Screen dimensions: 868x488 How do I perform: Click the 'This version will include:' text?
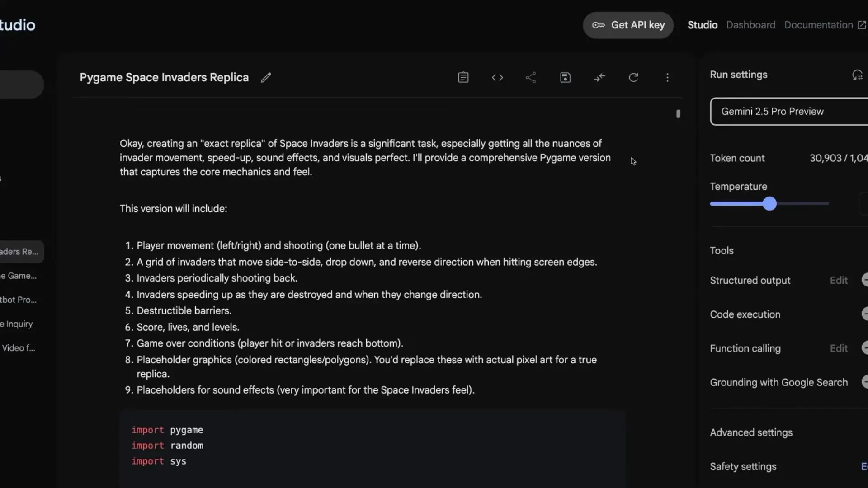[173, 209]
